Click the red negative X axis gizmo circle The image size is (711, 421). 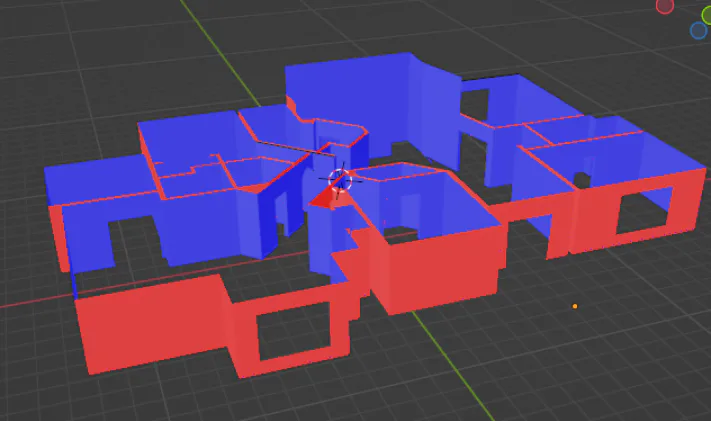coord(664,6)
